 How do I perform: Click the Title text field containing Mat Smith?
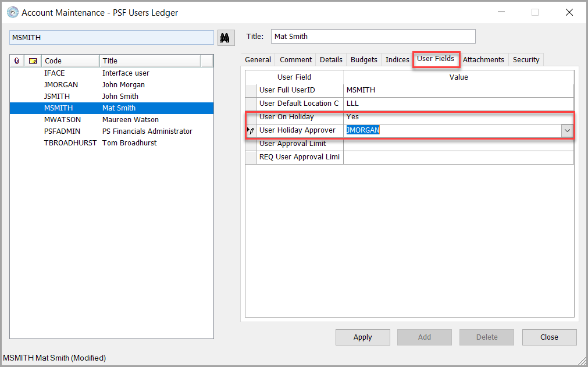click(373, 36)
